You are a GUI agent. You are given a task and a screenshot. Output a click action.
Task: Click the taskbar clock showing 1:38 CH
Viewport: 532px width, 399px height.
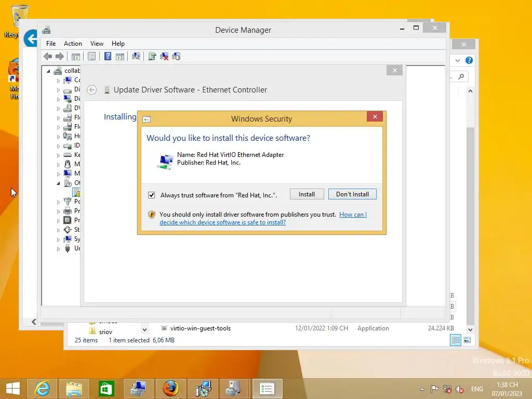pyautogui.click(x=507, y=389)
